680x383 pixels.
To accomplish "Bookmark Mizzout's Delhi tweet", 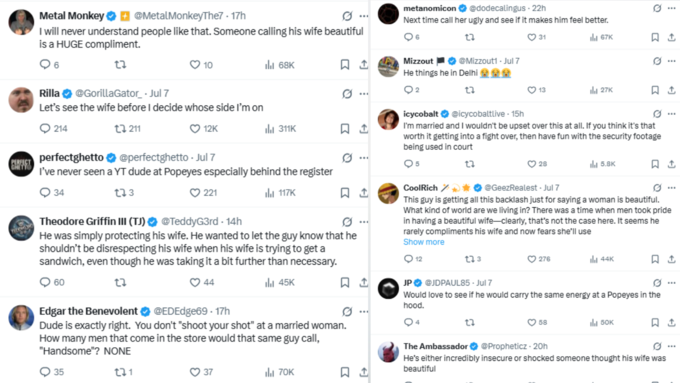I will [x=655, y=90].
